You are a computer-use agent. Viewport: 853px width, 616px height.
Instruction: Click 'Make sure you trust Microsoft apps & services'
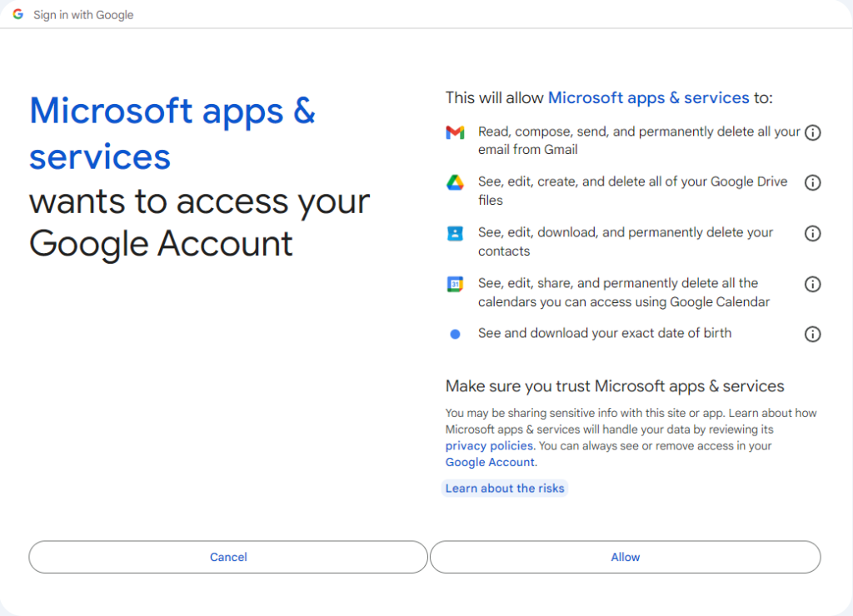[x=615, y=386]
